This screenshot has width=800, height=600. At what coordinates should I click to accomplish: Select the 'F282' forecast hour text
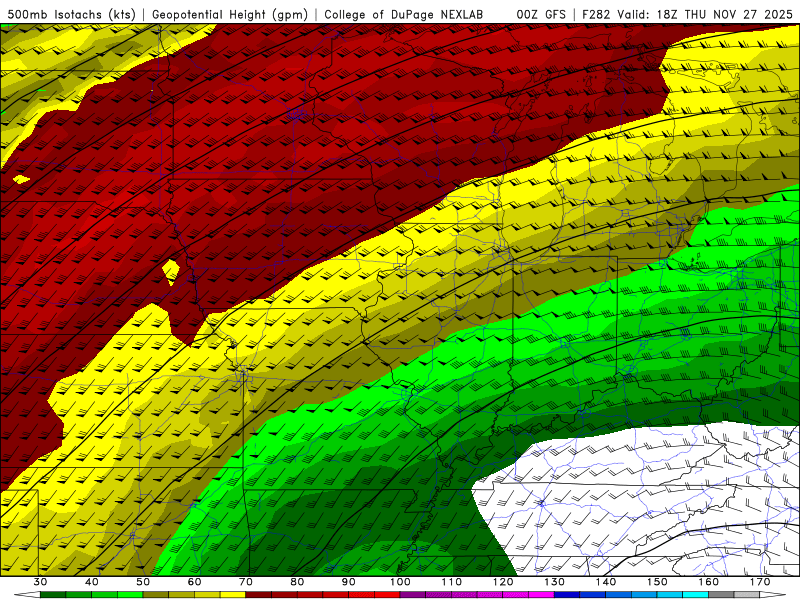coord(596,15)
